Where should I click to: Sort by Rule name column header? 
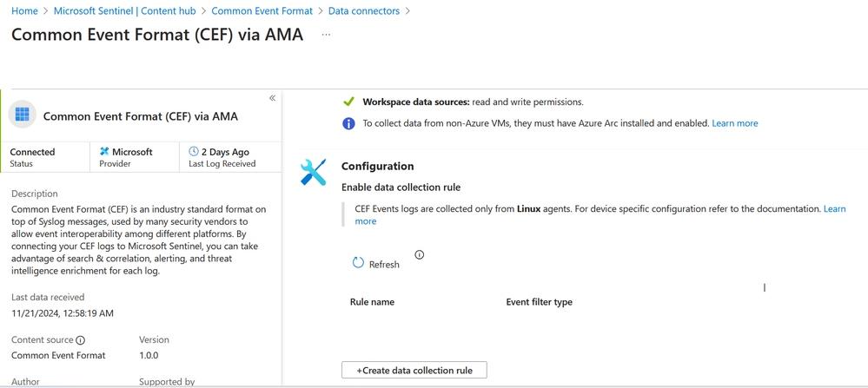(x=372, y=302)
